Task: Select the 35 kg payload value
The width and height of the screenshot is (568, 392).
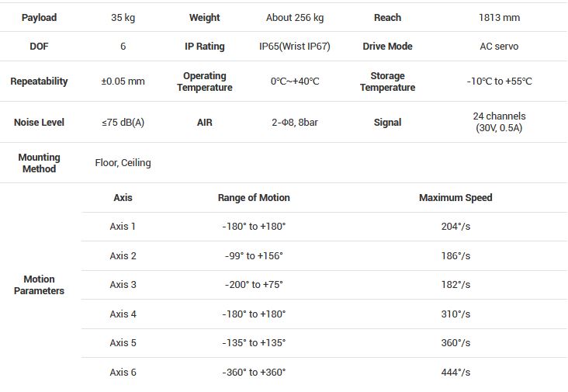Action: [123, 17]
